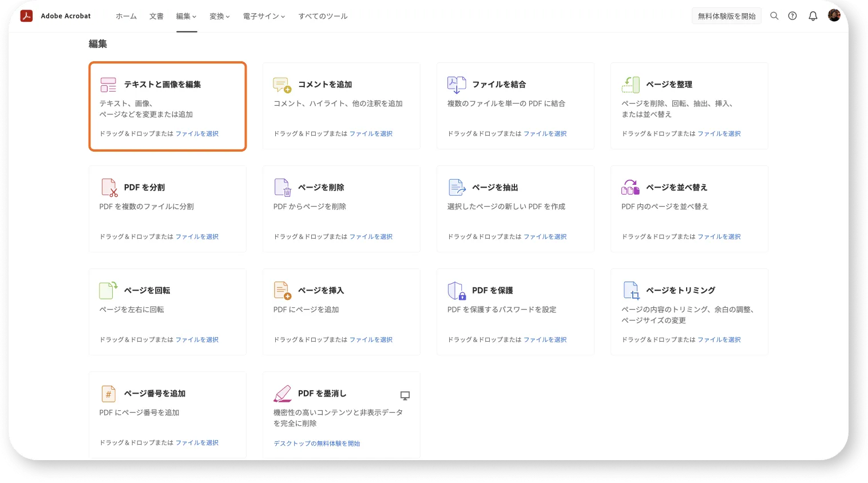Viewport: 868px width, 483px height.
Task: Click the PDF を分割 card title
Action: (144, 187)
